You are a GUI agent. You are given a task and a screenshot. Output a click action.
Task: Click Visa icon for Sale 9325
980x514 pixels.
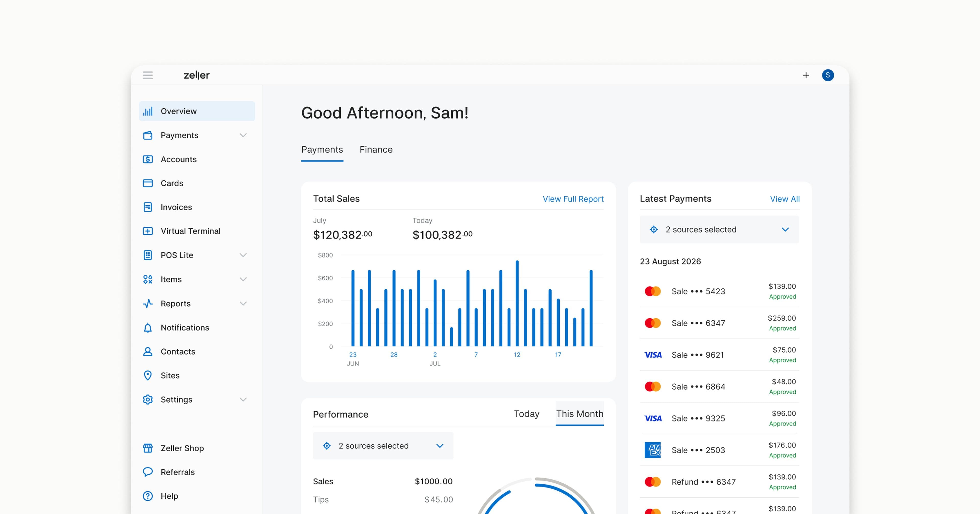pos(653,418)
